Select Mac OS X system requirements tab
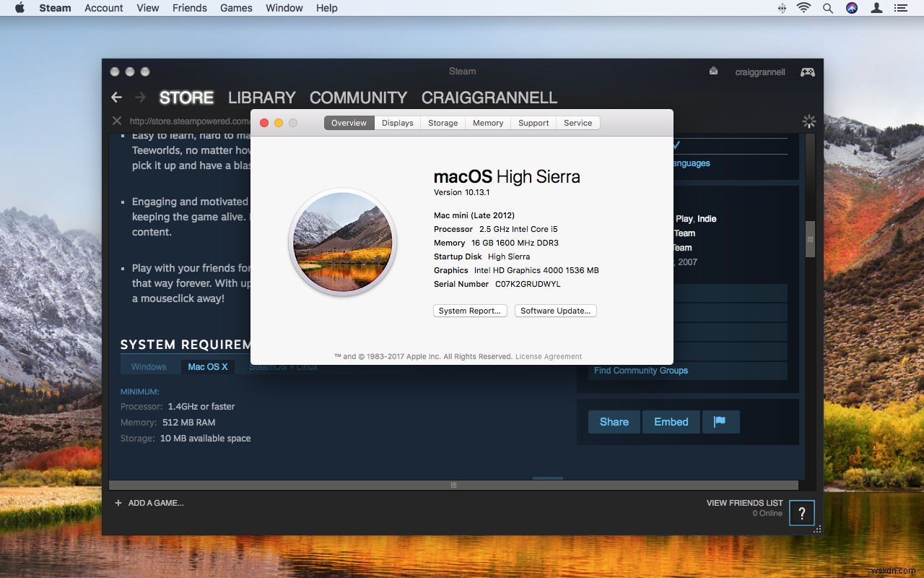 208,366
